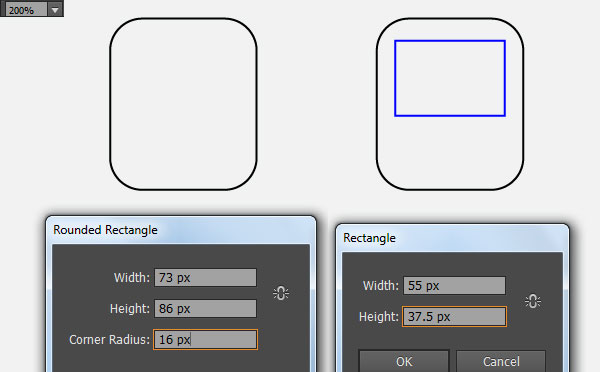The width and height of the screenshot is (600, 372).
Task: Confirm Rectangle dialog with OK button
Action: (x=404, y=361)
